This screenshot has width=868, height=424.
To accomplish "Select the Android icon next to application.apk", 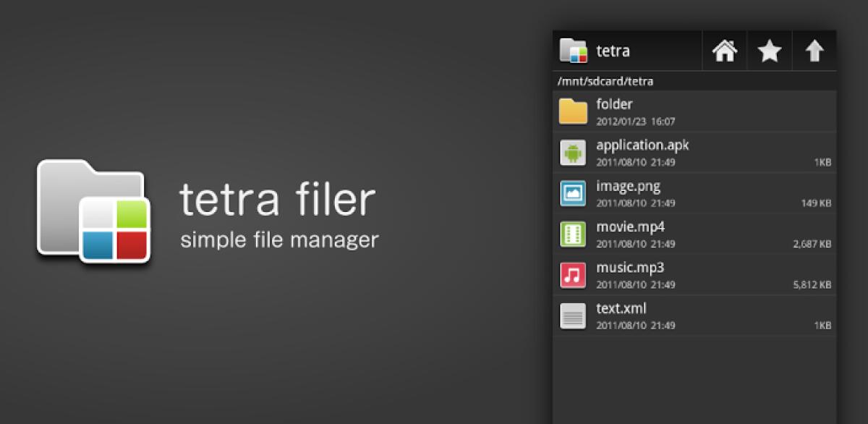I will [x=572, y=152].
